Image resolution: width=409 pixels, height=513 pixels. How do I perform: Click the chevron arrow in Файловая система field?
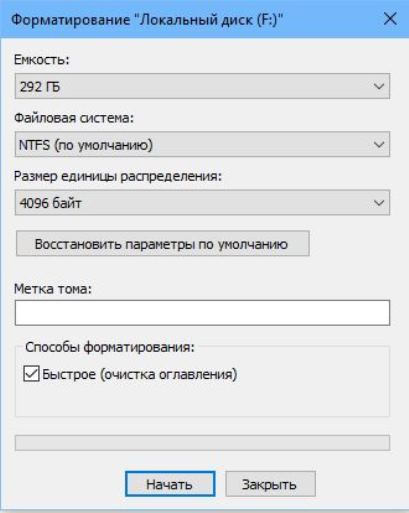379,145
